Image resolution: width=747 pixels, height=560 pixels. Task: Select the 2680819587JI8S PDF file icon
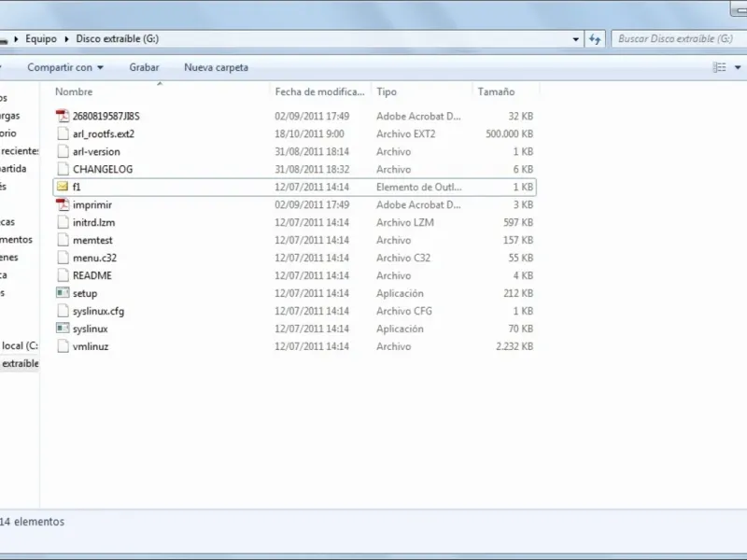coord(63,116)
